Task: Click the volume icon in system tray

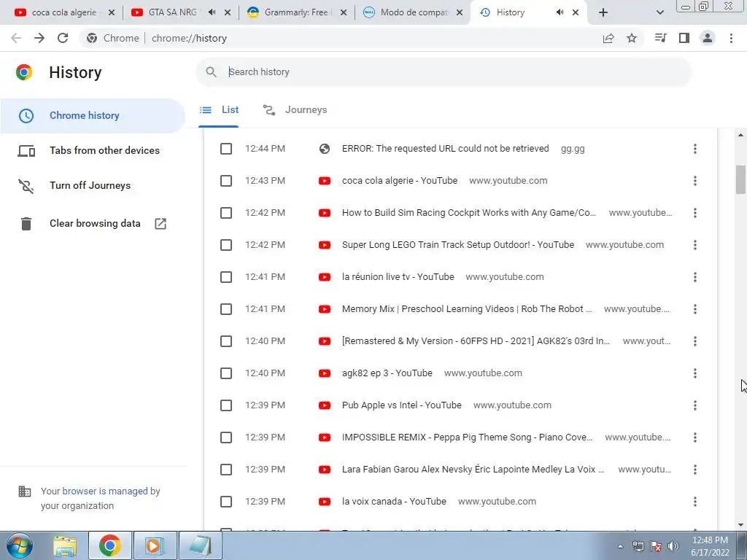Action: click(673, 546)
